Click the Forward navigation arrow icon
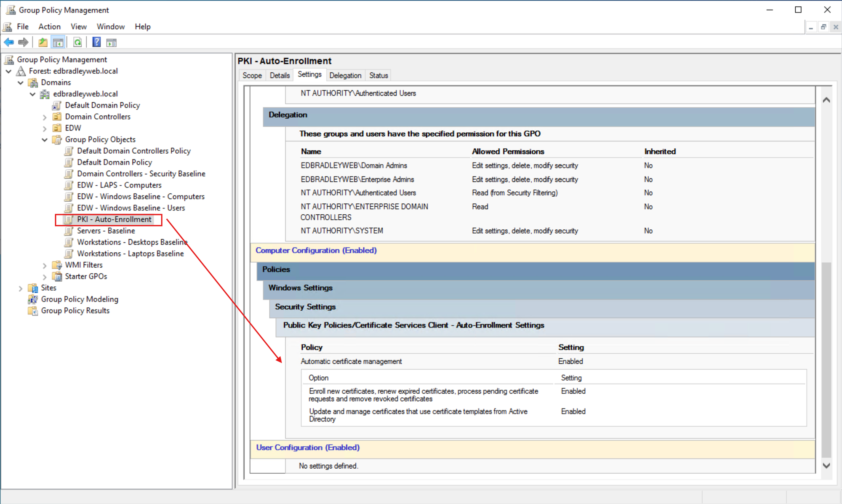 pyautogui.click(x=24, y=42)
